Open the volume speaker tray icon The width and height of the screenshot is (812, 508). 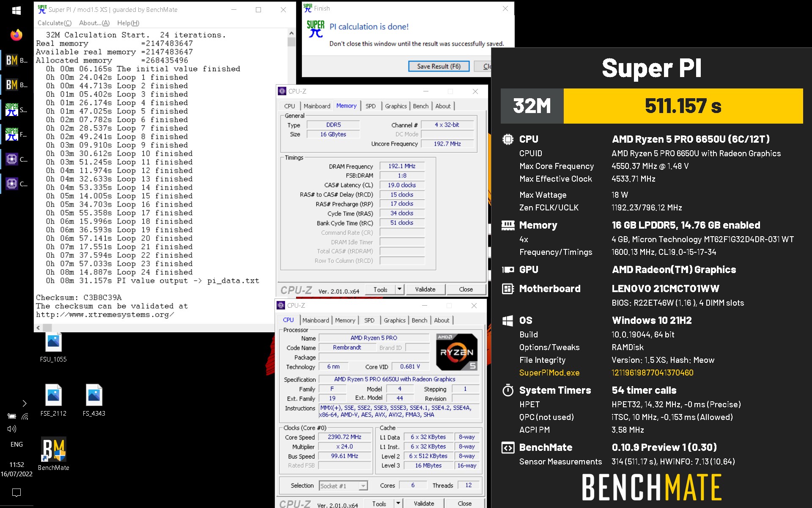[12, 429]
